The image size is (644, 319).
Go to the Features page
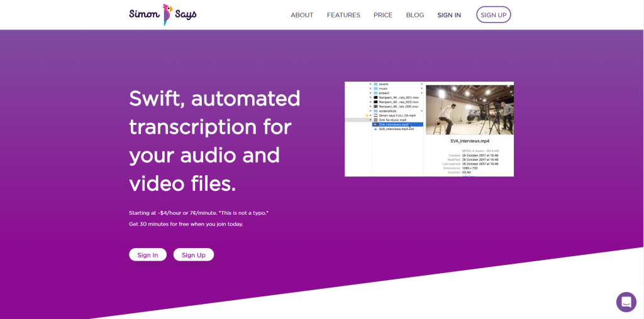(343, 15)
